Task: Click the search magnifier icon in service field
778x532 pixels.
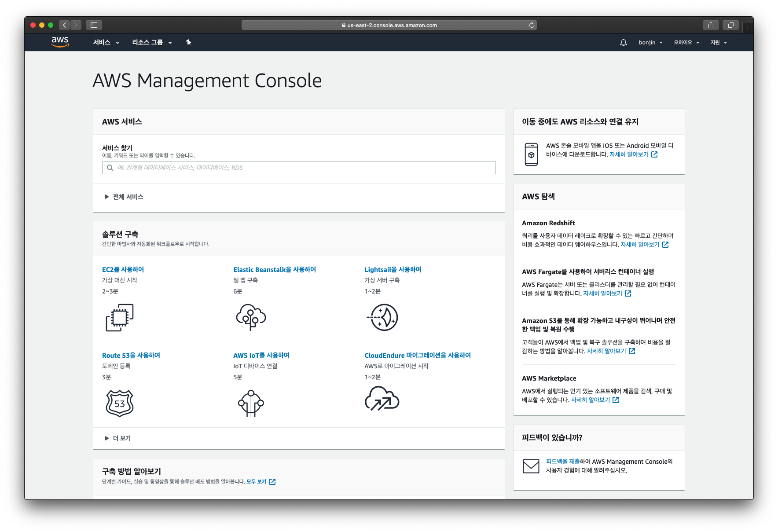Action: [110, 168]
